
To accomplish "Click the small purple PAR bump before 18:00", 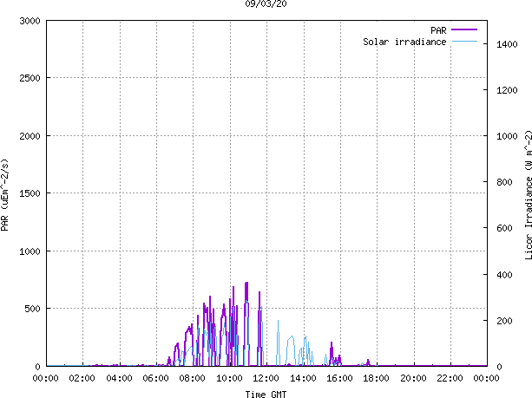I will [x=368, y=361].
